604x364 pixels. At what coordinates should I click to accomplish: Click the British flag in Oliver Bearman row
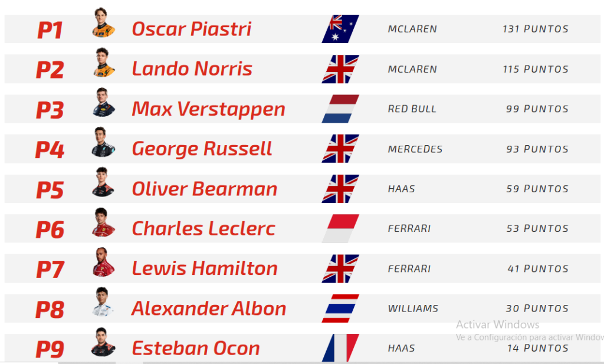[x=340, y=189]
